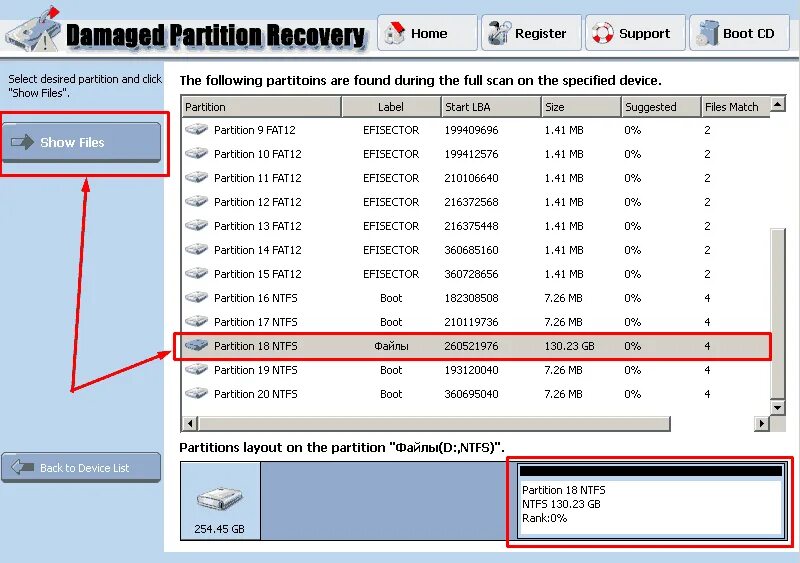Viewport: 800px width, 563px height.
Task: Click the Damaged Partition Recovery logo icon
Action: click(33, 31)
